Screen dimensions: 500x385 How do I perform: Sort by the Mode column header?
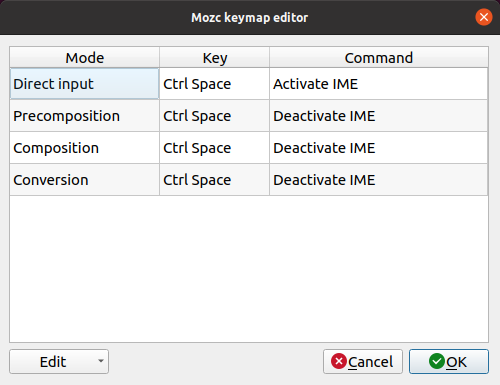[x=85, y=57]
